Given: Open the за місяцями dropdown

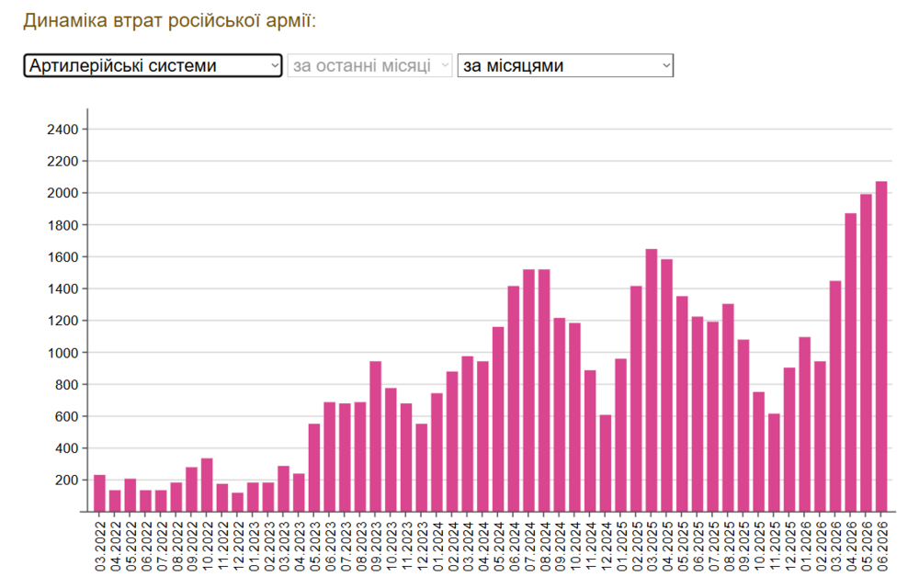Looking at the screenshot, I should pos(565,65).
